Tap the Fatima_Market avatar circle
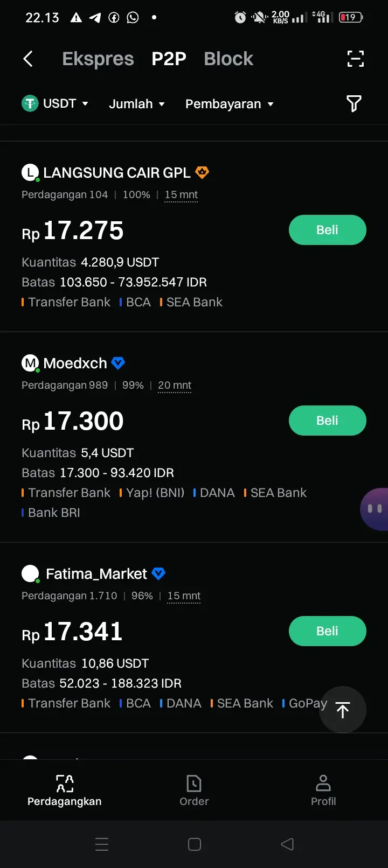Screen dimensions: 388x868 pos(30,573)
